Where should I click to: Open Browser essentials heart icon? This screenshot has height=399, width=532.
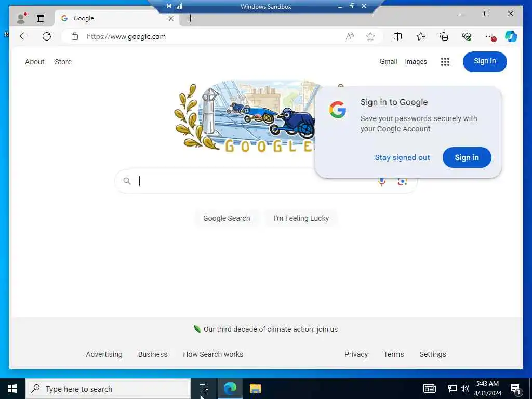click(x=467, y=36)
